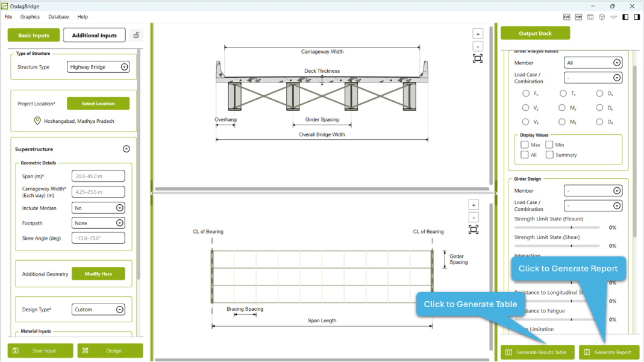Zoom out on the plan view drawing
This screenshot has height=362, width=644.
474,217
